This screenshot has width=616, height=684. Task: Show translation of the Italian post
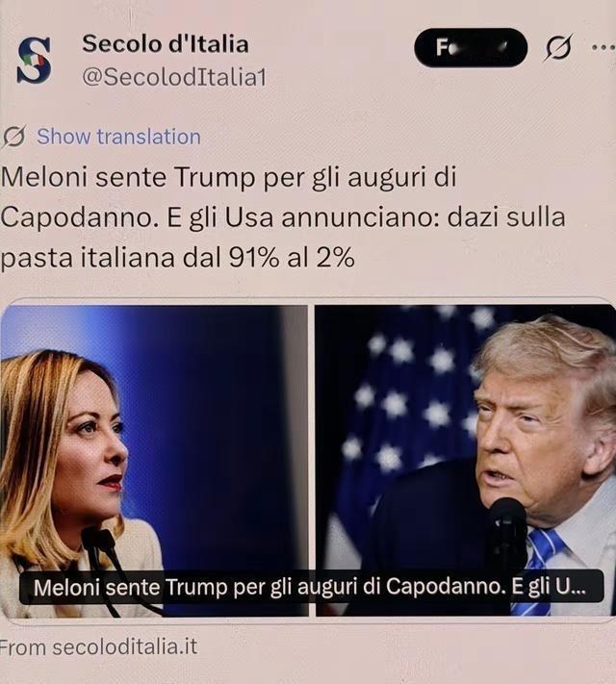coord(118,137)
